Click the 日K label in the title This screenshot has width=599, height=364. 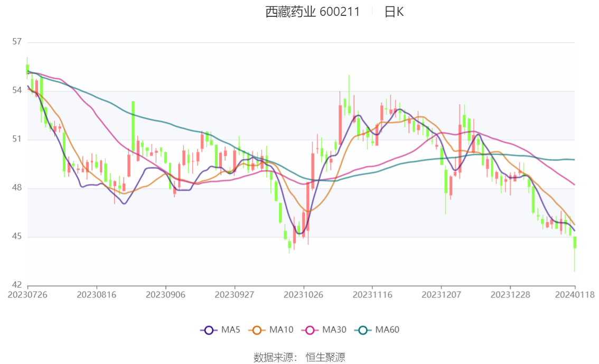point(394,12)
